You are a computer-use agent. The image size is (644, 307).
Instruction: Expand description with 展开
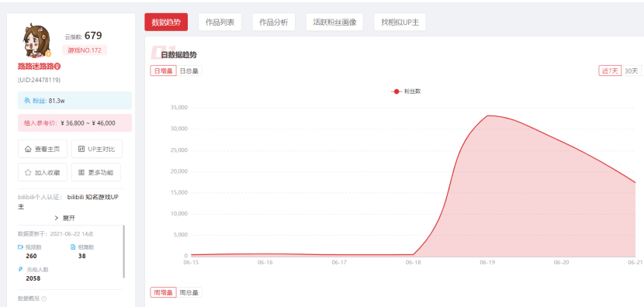point(65,218)
